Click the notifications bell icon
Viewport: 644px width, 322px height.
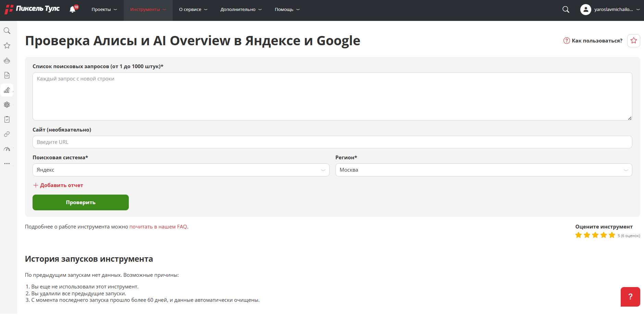[73, 10]
